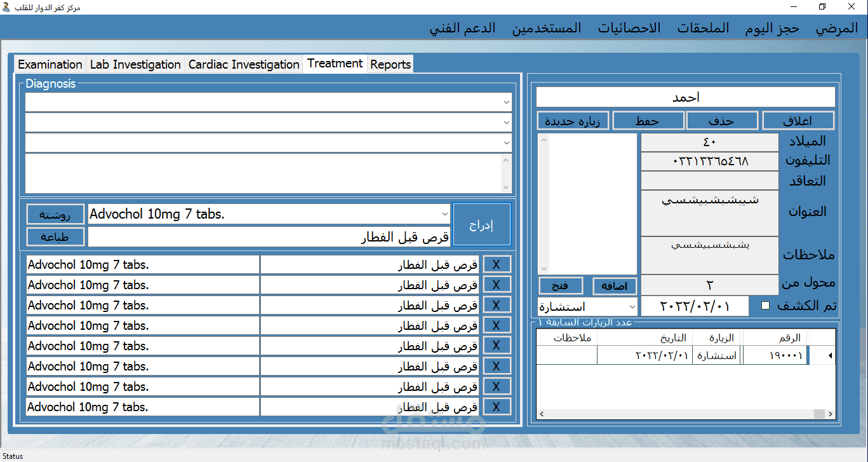Click the visits table horizontal scrollbar
Viewport: 868px width, 462px height.
[686, 414]
